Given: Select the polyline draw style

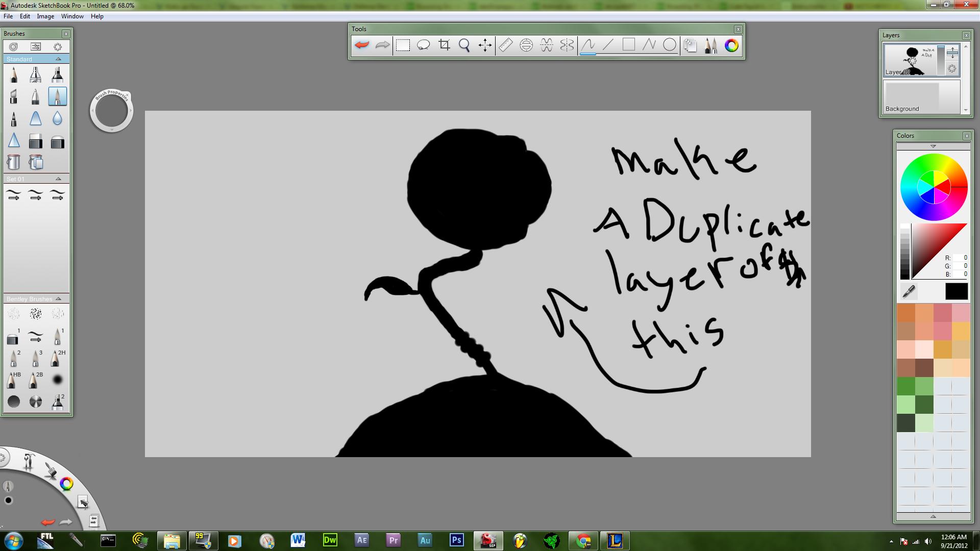Looking at the screenshot, I should coord(649,45).
